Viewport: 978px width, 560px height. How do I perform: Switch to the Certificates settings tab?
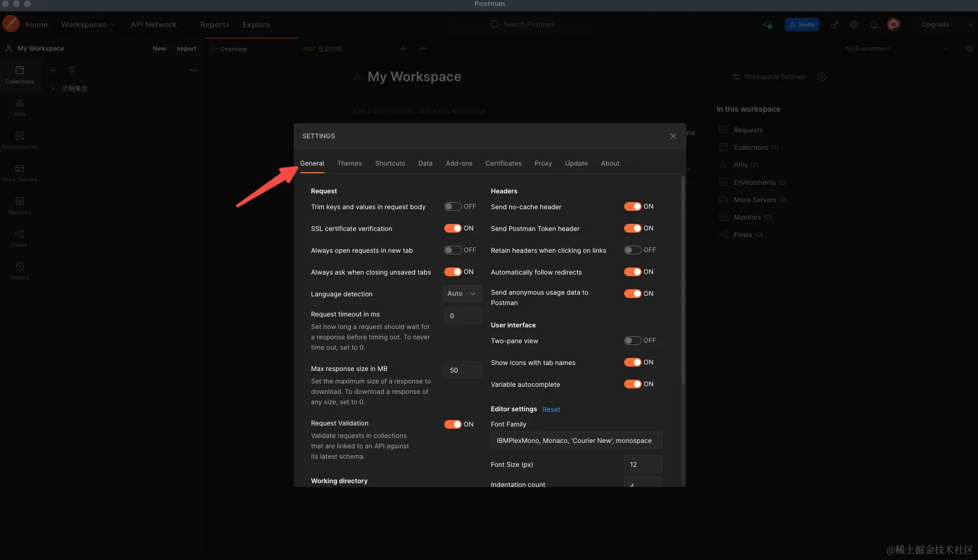[503, 163]
